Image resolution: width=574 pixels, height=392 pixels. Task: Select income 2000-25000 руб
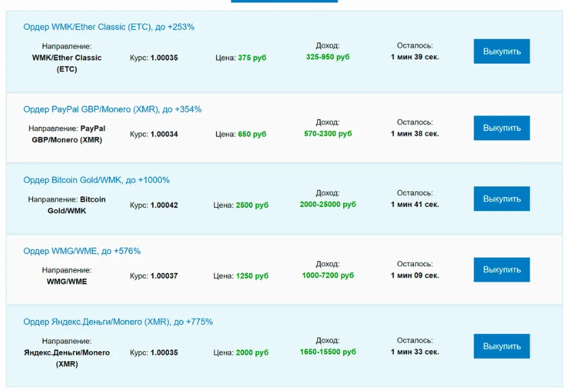(328, 204)
